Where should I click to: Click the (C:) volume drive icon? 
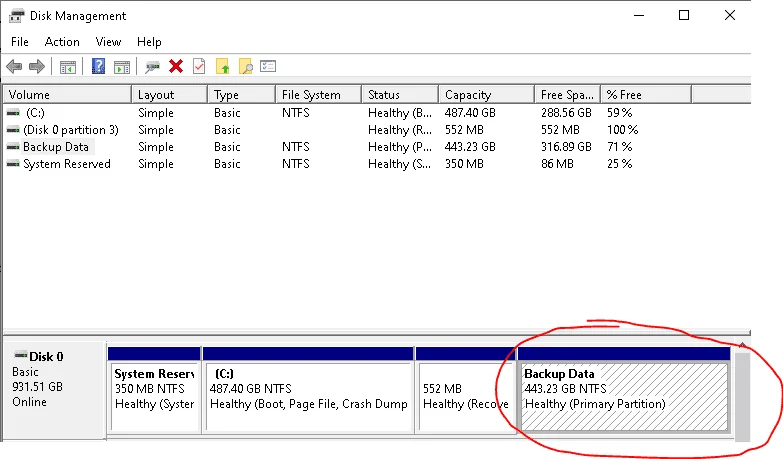tap(13, 113)
